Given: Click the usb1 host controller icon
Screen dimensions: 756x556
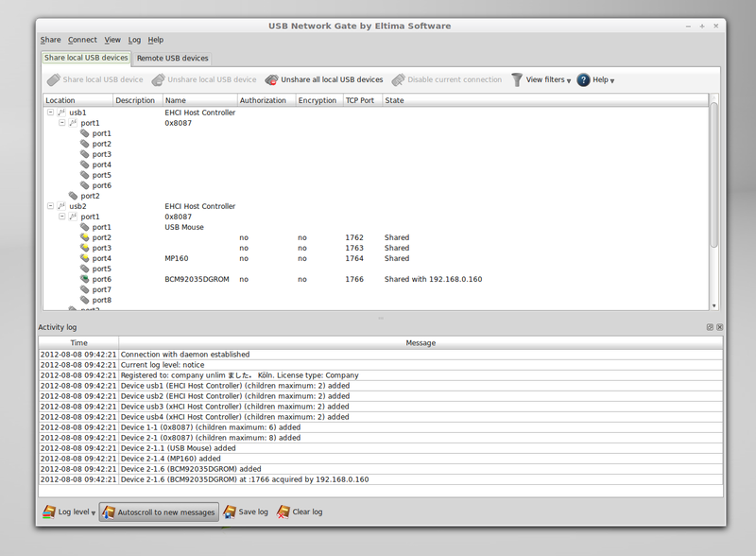Looking at the screenshot, I should 61,113.
